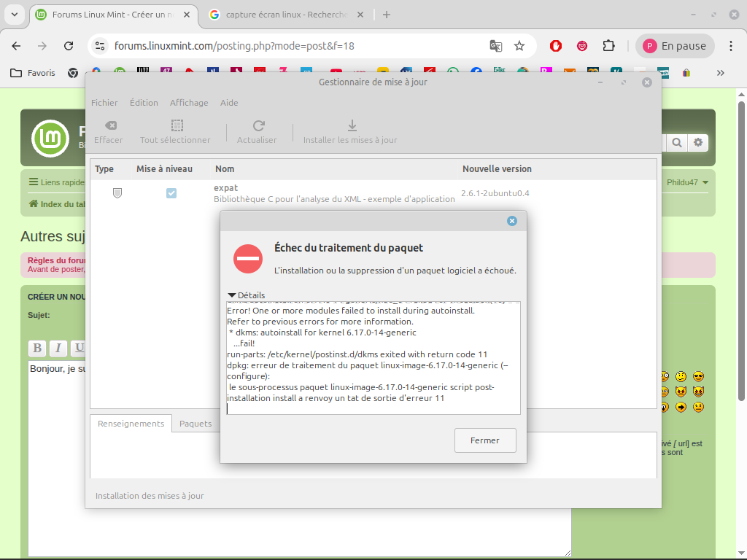Switch to the Paquets tab
The height and width of the screenshot is (560, 747).
196,424
